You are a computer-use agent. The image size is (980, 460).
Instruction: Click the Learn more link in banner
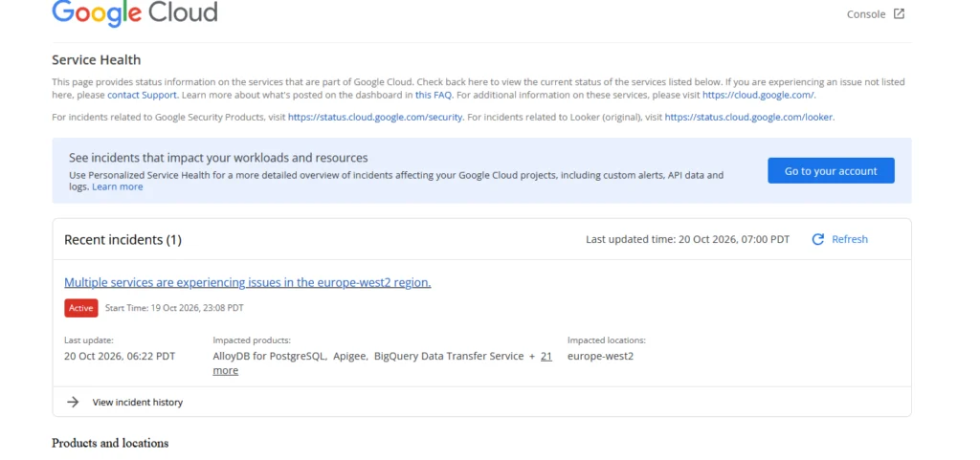click(118, 186)
